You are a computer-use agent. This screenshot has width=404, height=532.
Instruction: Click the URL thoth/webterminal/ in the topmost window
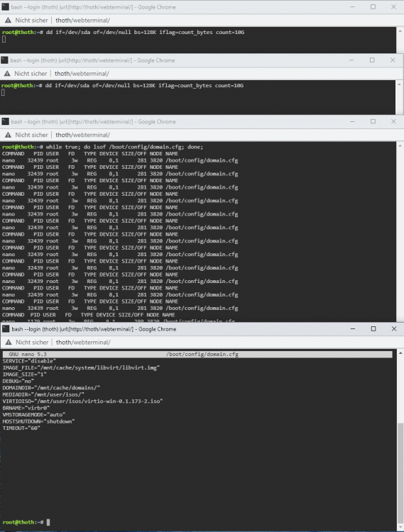coord(83,21)
